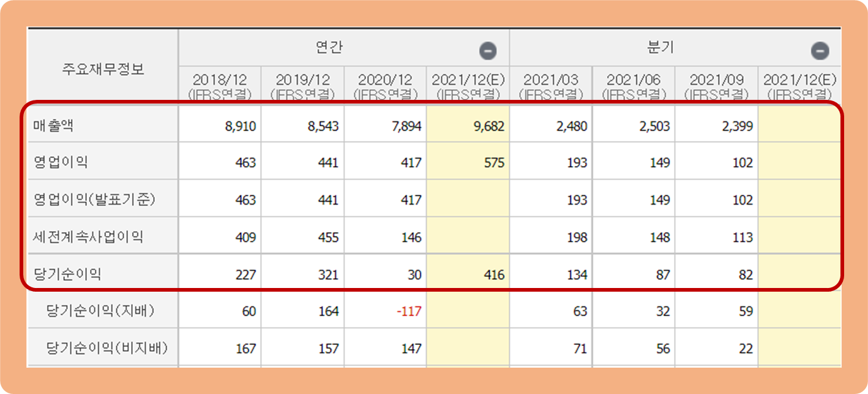This screenshot has height=394, width=868.
Task: Click the 164 value in 당기순이익(지배) row
Action: [328, 311]
